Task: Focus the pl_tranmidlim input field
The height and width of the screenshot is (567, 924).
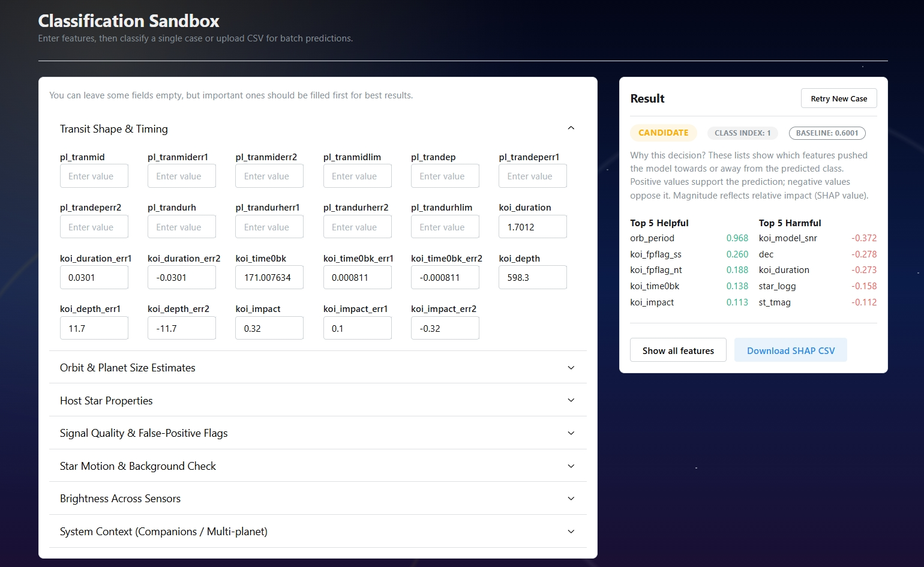Action: tap(358, 176)
